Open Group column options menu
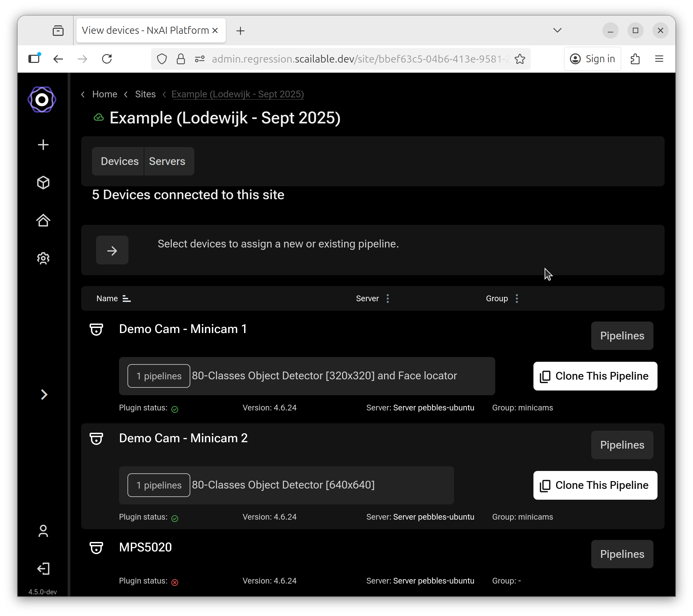693x616 pixels. click(517, 299)
